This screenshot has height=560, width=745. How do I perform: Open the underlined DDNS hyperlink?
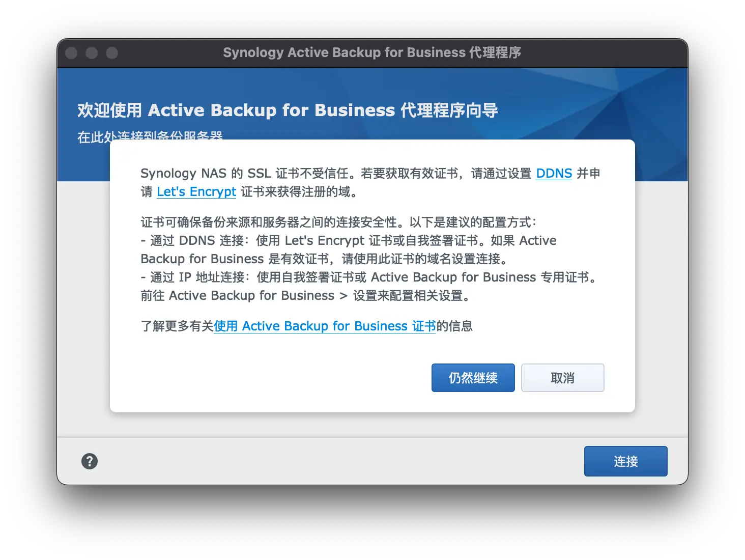(x=554, y=174)
